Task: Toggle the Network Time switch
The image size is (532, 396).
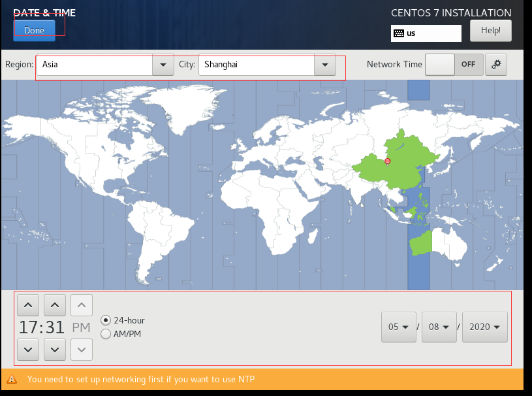Action: pyautogui.click(x=454, y=65)
